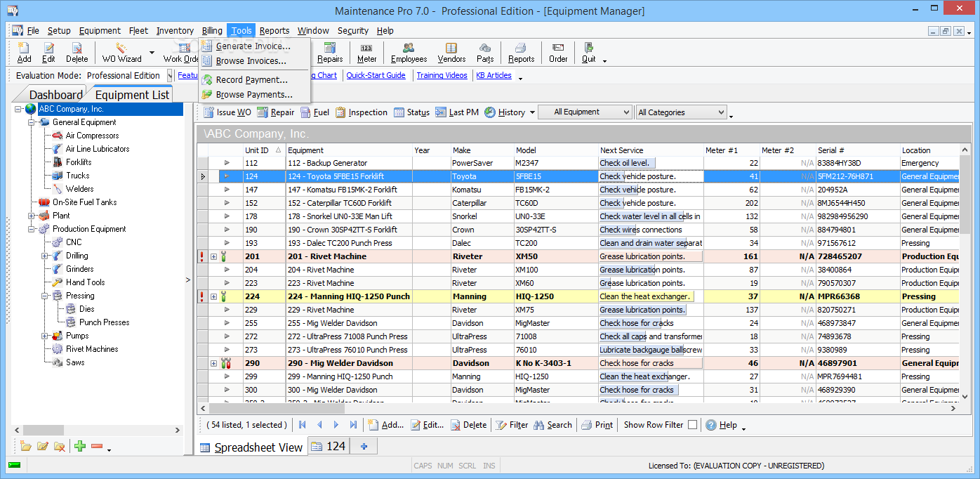Click the Edit... button in bottom bar
The image size is (980, 479).
click(x=427, y=425)
